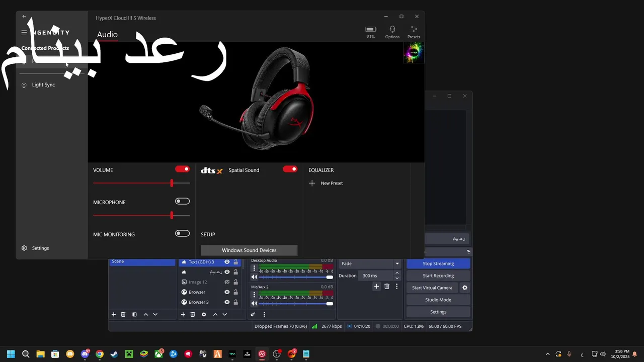
Task: Open transition properties three-dot menu
Action: coord(396,286)
